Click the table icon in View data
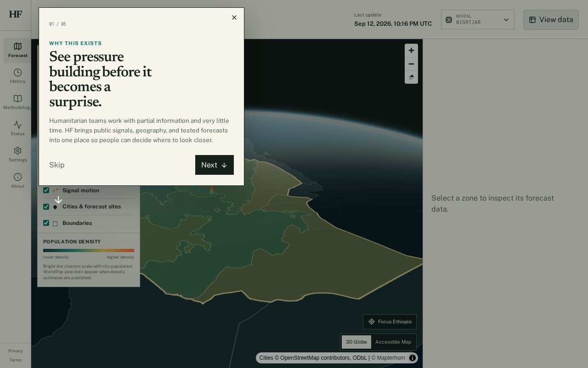588x368 pixels. coord(532,20)
